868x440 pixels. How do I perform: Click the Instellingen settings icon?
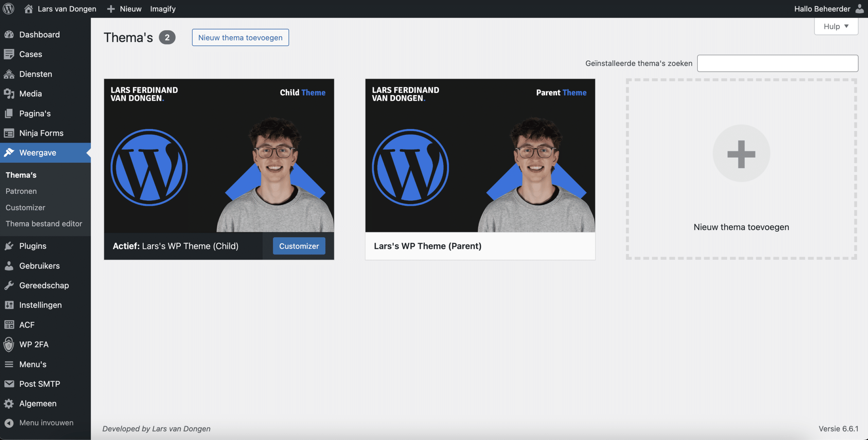(x=9, y=305)
